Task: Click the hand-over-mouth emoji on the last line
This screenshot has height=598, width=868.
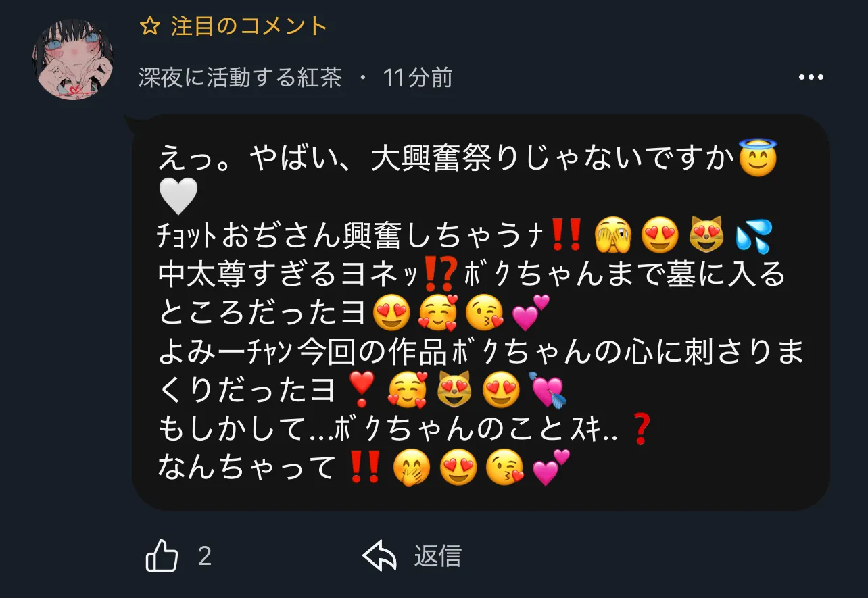Action: coord(411,468)
